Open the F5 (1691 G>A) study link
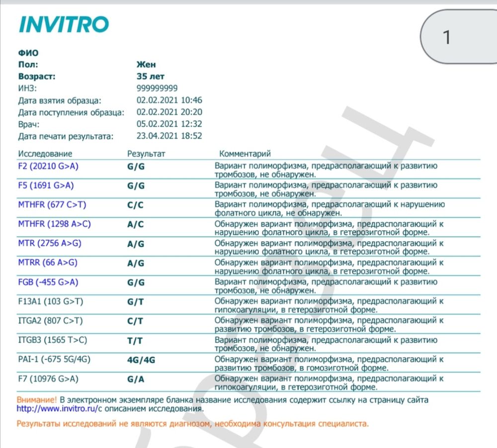The height and width of the screenshot is (448, 497). (46, 185)
